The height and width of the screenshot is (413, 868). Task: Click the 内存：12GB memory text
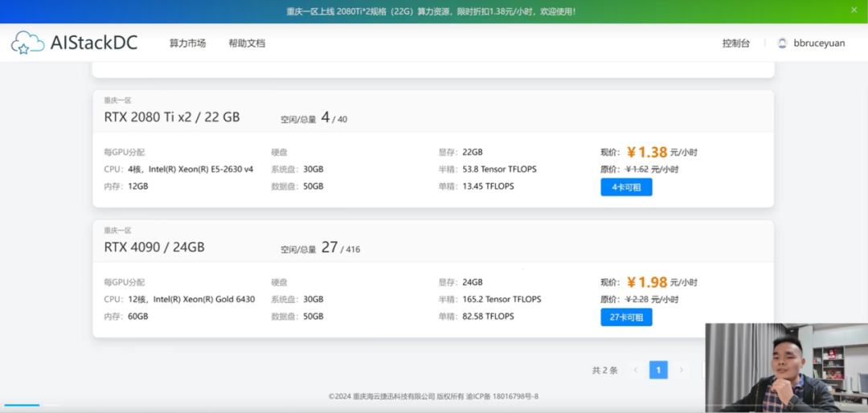click(x=126, y=186)
